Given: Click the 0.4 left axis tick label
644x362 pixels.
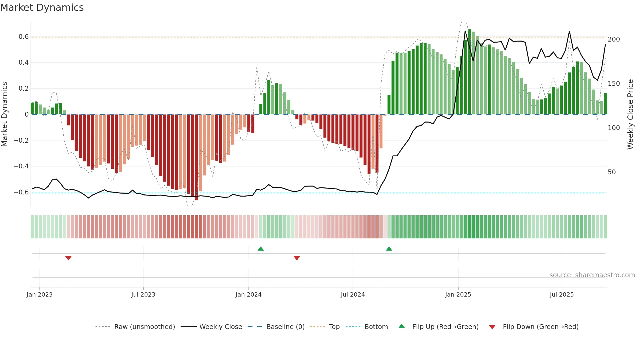Looking at the screenshot, I should [24, 62].
